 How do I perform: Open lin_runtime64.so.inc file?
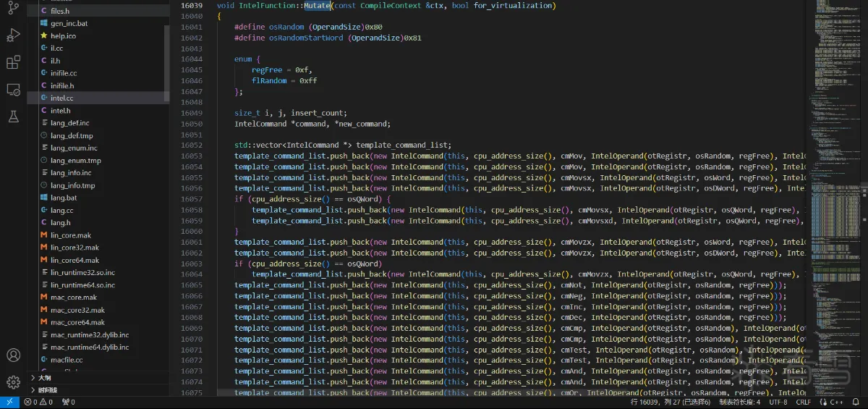point(98,284)
